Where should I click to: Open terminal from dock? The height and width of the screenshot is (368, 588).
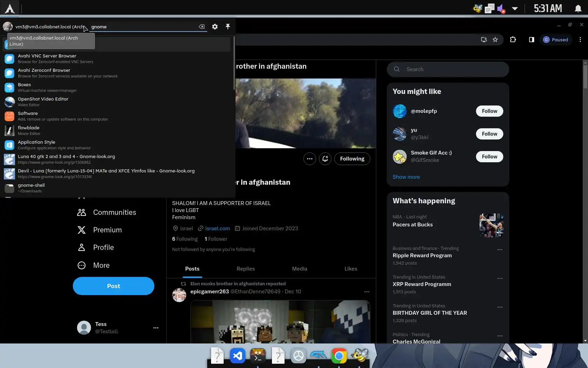point(258,356)
